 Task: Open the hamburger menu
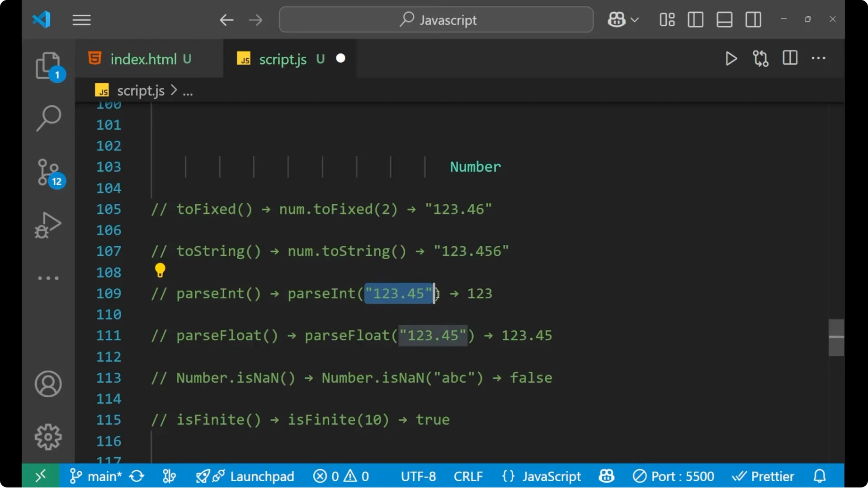coord(81,20)
